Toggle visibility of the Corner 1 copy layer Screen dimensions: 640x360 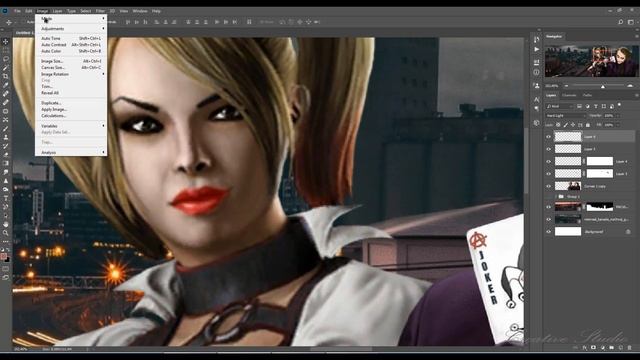[x=549, y=187]
